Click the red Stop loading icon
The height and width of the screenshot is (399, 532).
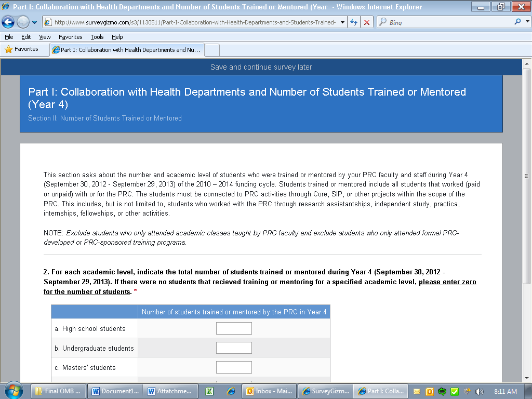pyautogui.click(x=367, y=22)
